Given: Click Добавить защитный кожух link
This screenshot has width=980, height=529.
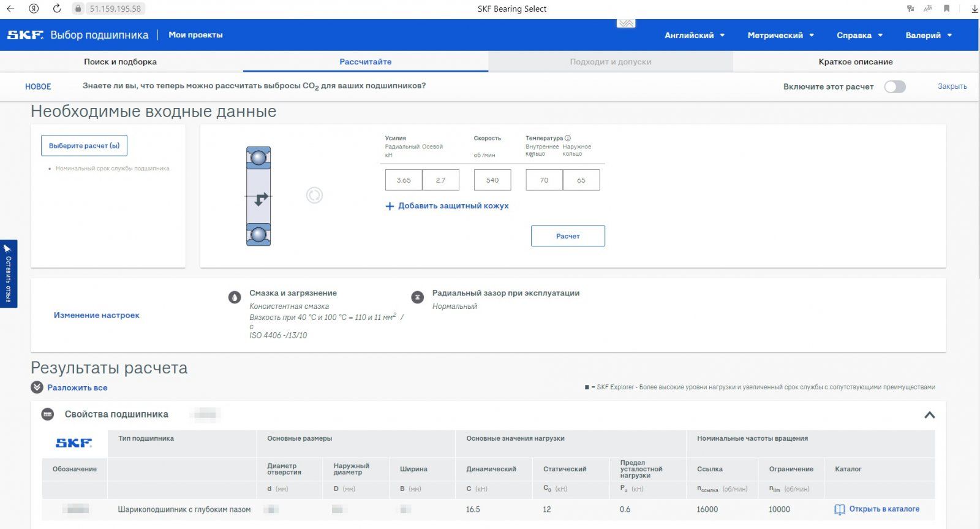Looking at the screenshot, I should (x=453, y=206).
